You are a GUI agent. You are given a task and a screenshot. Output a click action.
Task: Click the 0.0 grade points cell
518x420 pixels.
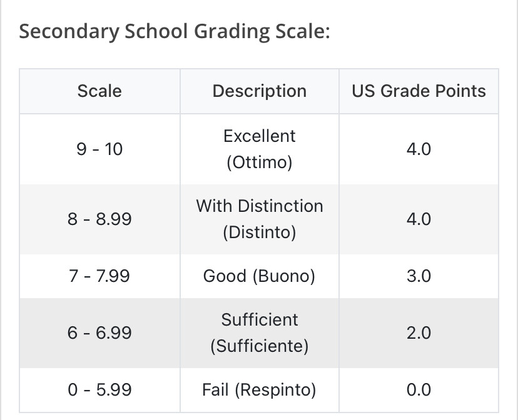(x=419, y=391)
